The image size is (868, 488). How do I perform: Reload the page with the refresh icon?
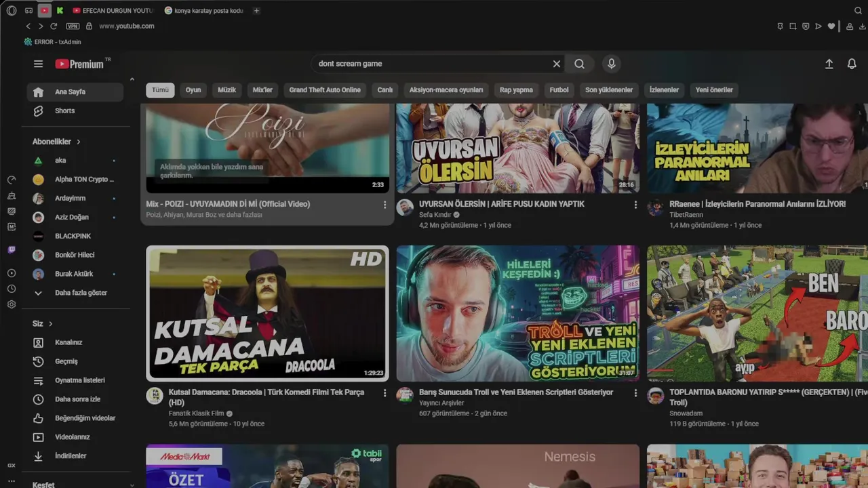[54, 26]
